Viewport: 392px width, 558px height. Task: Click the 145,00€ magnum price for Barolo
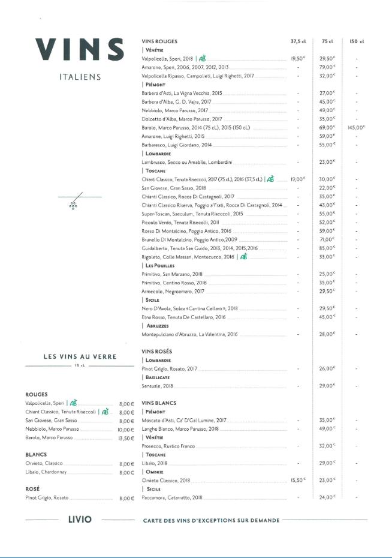coord(357,127)
